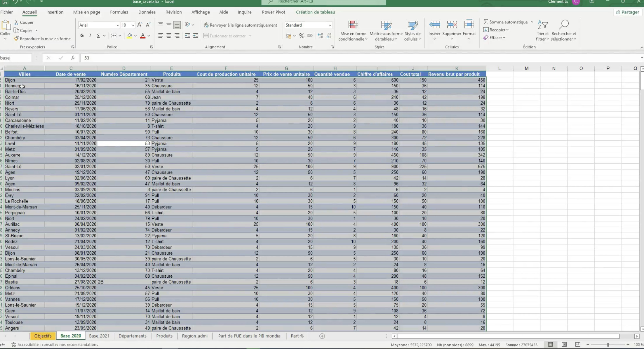Image resolution: width=644 pixels, height=349 pixels.
Task: Apply thousands separator format
Action: (310, 36)
